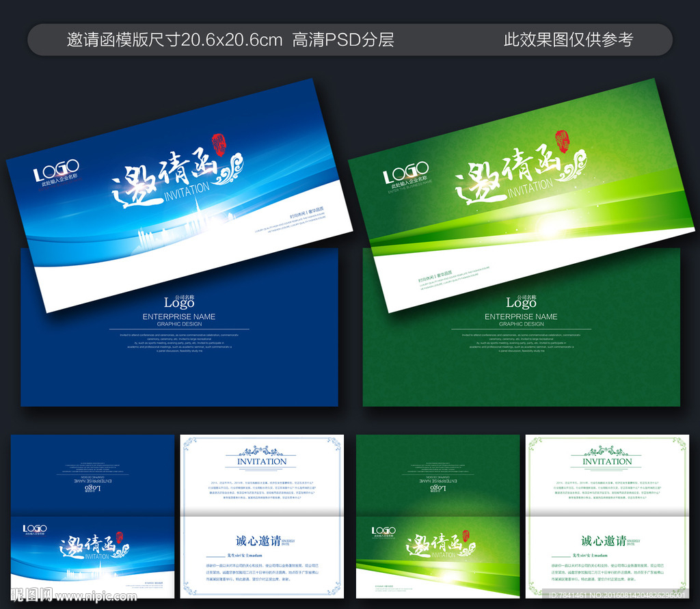The image size is (700, 609).
Task: Open the blue unfolded cover layout preview
Action: (92, 516)
